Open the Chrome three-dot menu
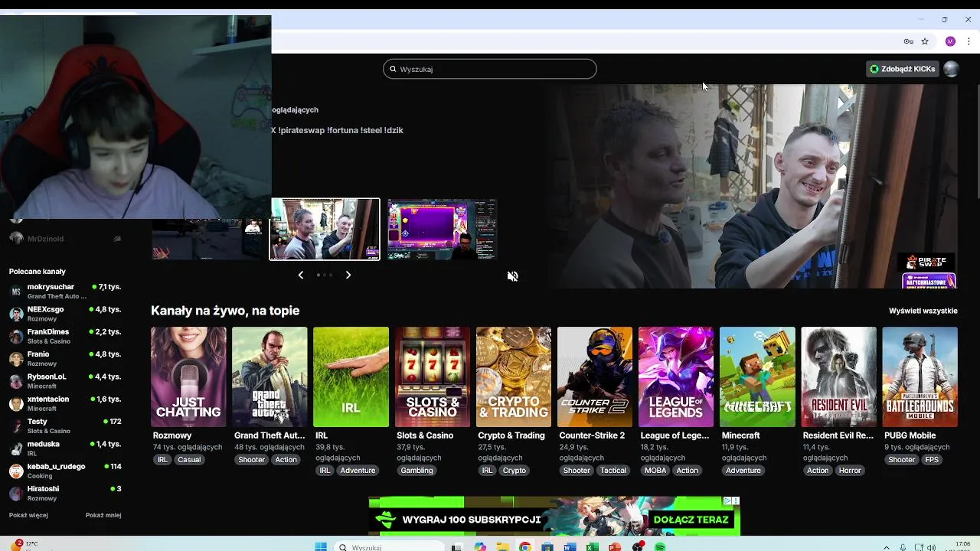This screenshot has width=980, height=551. pyautogui.click(x=969, y=41)
